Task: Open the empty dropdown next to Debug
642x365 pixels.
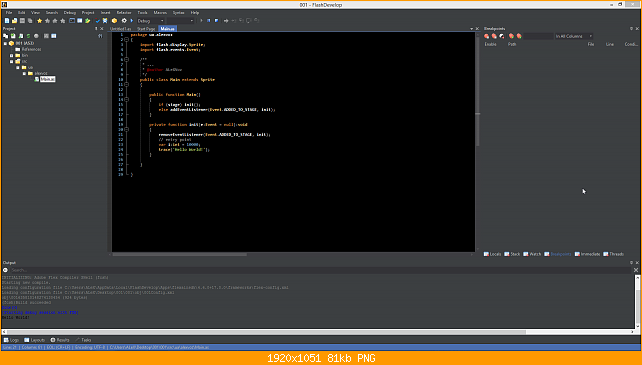Action: coord(180,20)
